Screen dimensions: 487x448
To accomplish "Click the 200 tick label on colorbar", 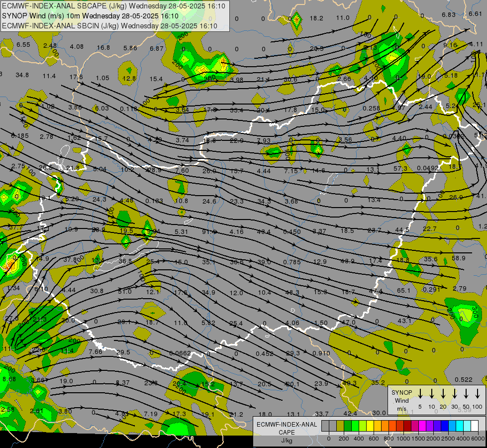I will (344, 439).
